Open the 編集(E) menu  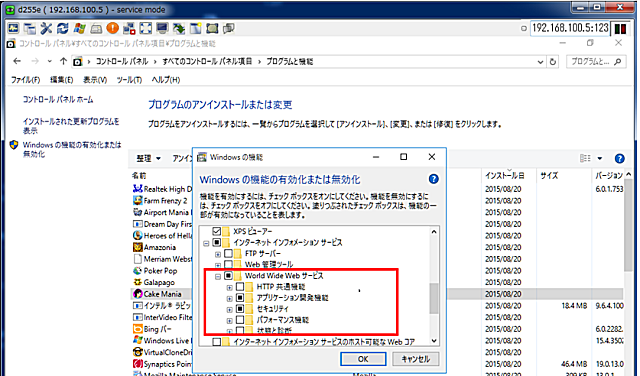pos(61,80)
